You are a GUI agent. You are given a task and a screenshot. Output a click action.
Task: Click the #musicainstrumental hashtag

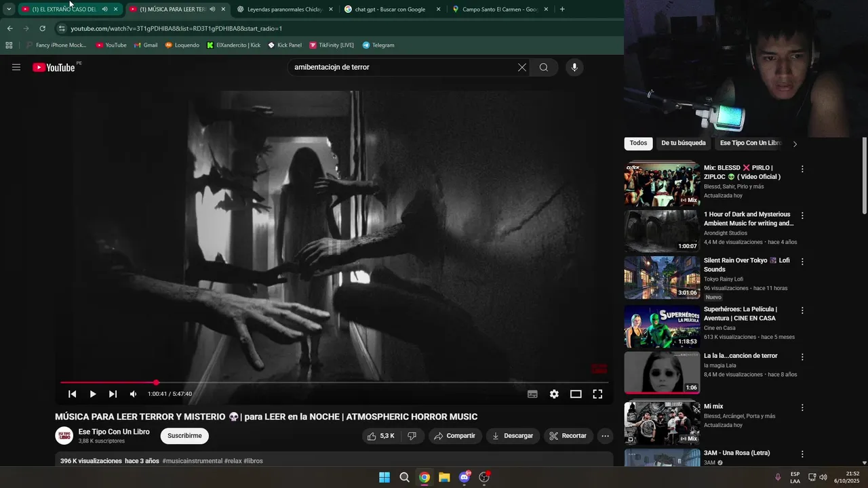[192, 461]
